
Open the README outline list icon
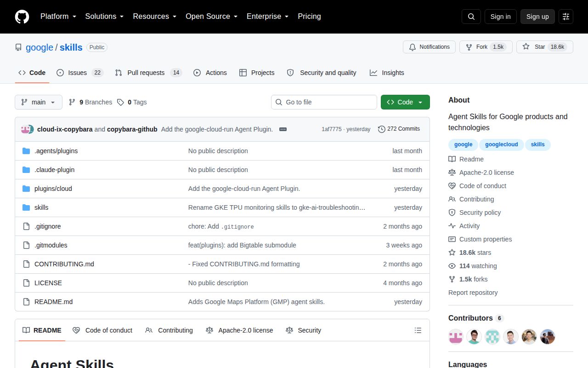418,330
